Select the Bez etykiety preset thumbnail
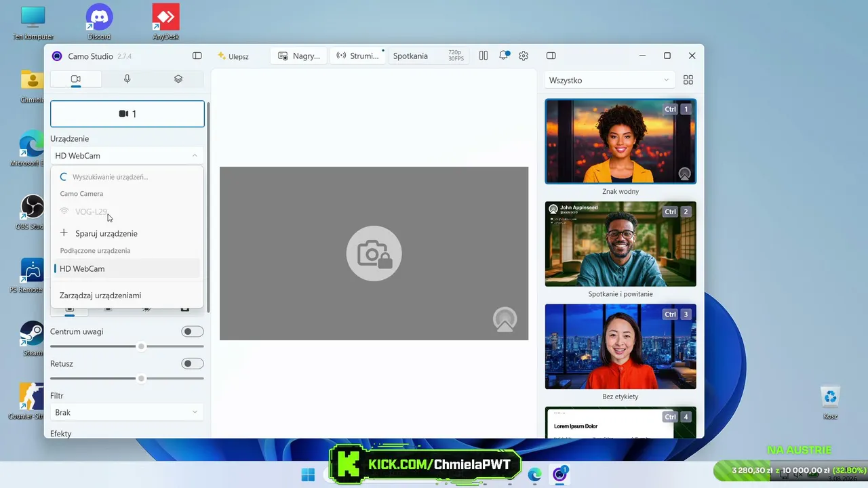Image resolution: width=868 pixels, height=488 pixels. [x=620, y=346]
